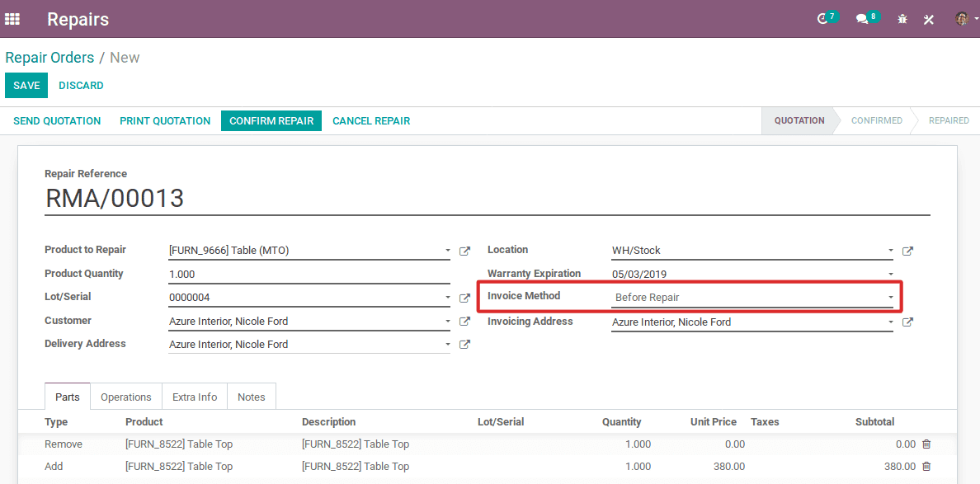980x484 pixels.
Task: Click unit price 380.00 cell
Action: pos(728,467)
